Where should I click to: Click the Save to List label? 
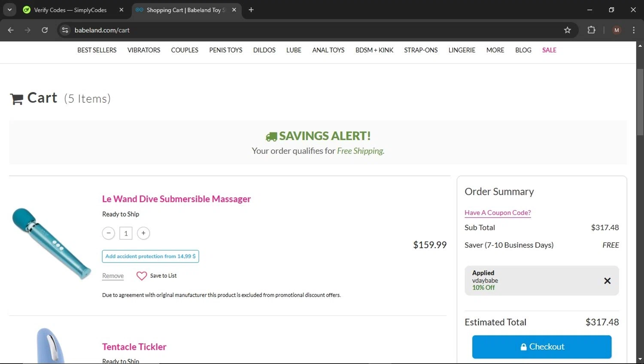[164, 276]
